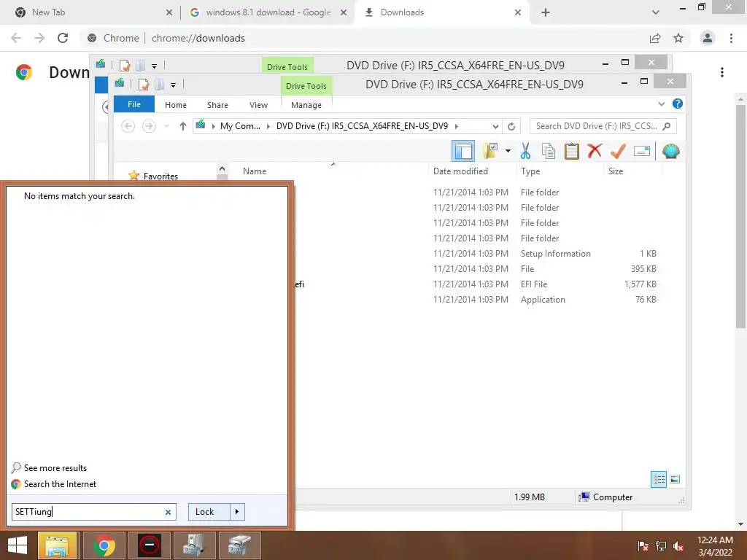Open the Home ribbon tab
Viewport: 747px width, 560px height.
(176, 105)
